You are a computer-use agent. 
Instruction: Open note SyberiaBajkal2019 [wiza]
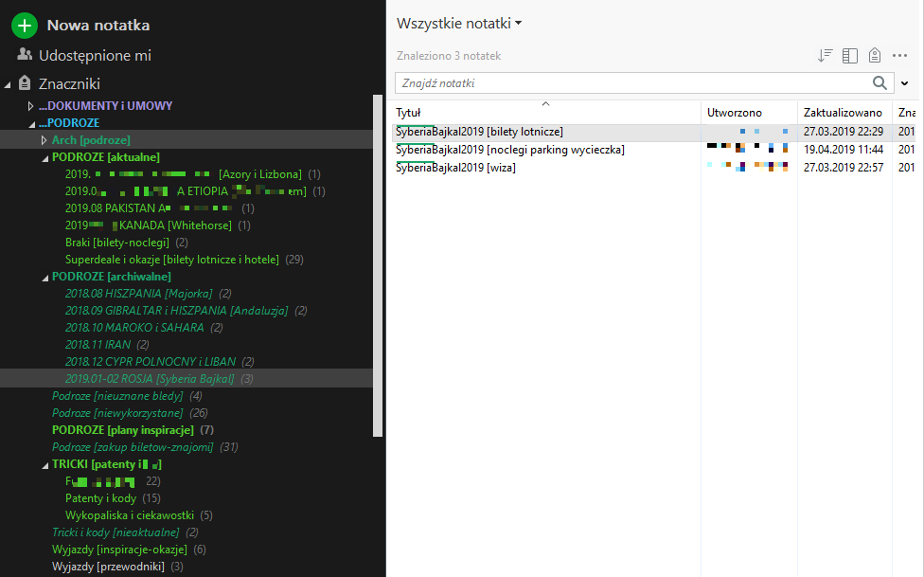[455, 168]
